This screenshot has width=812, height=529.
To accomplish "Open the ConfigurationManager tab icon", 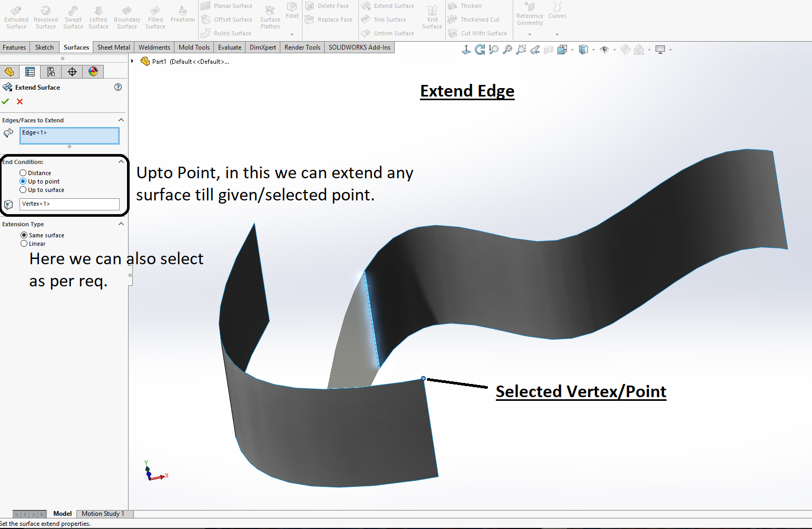I will pyautogui.click(x=51, y=72).
